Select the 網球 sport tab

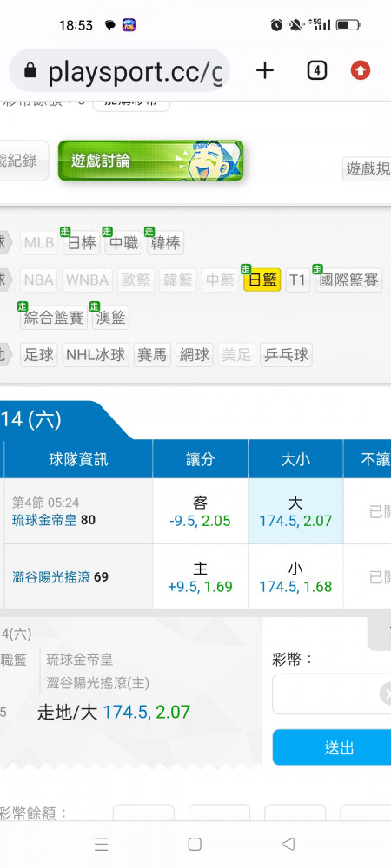click(x=195, y=355)
